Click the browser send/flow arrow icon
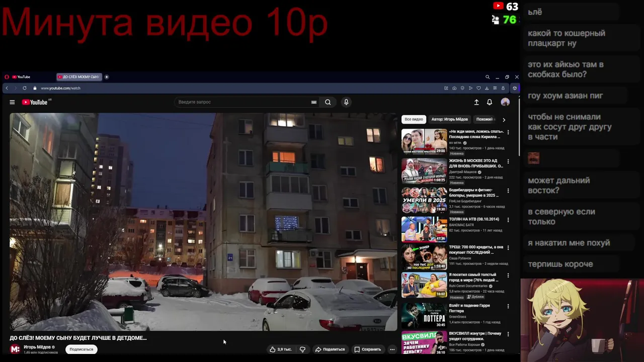 pos(470,88)
